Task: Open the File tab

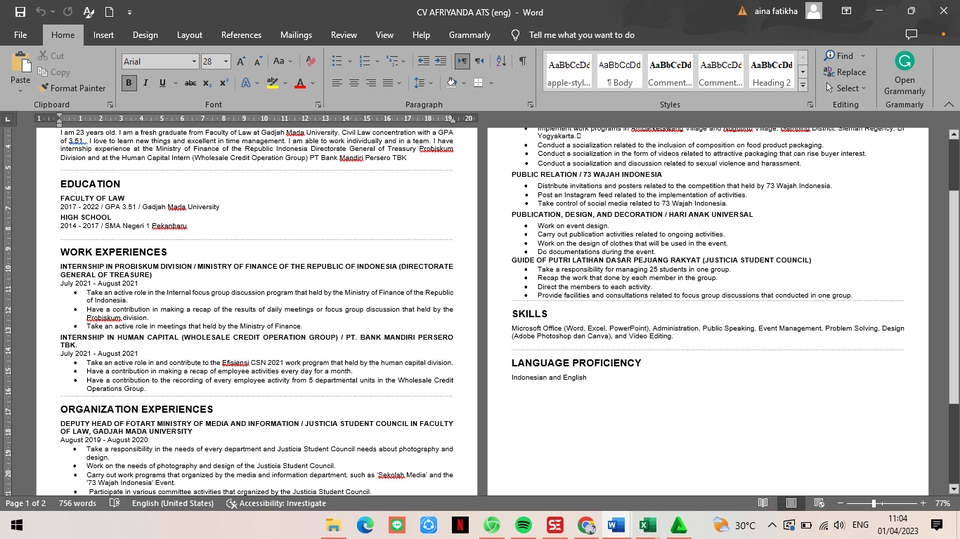Action: (x=21, y=35)
